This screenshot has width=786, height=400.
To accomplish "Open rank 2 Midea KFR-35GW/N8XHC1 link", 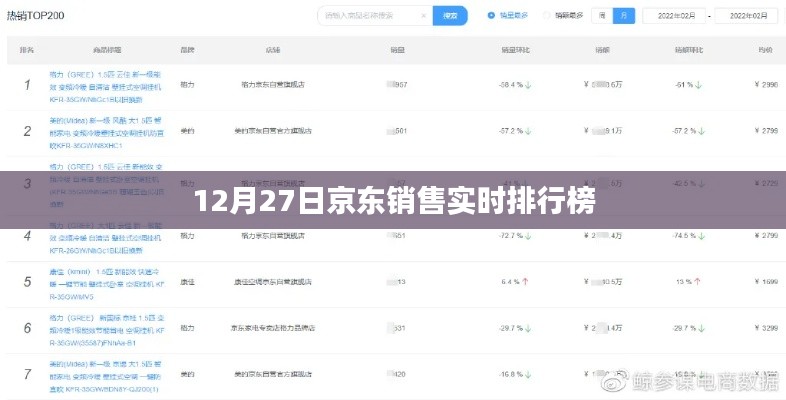I will (106, 133).
